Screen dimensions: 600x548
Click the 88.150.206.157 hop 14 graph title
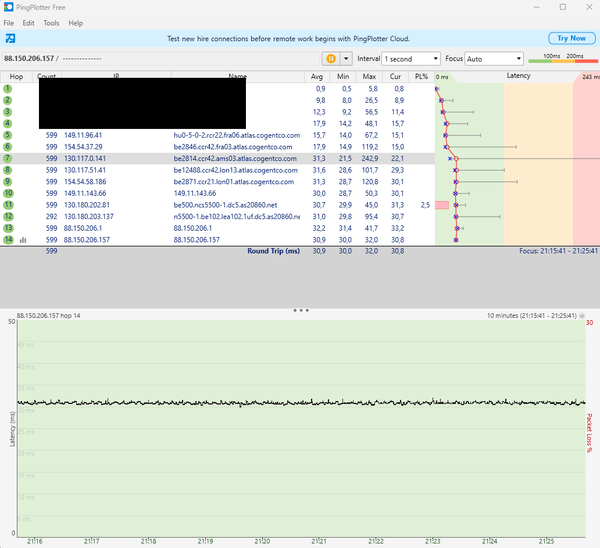pos(49,316)
